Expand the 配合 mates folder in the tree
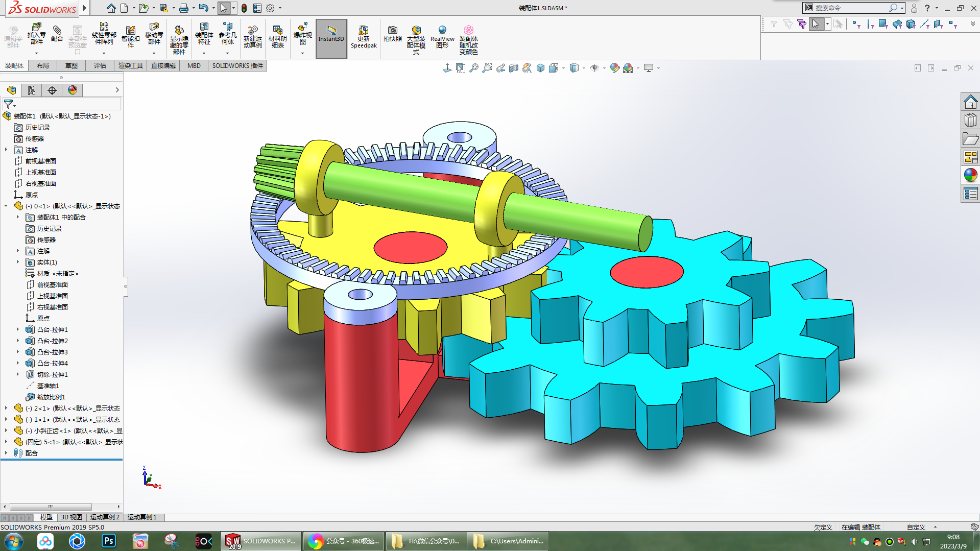 (6, 453)
